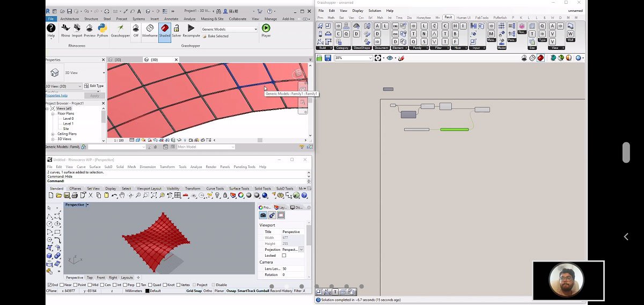Open the Grasshopper Player
Screen dimensions: 644x305
coord(266,29)
